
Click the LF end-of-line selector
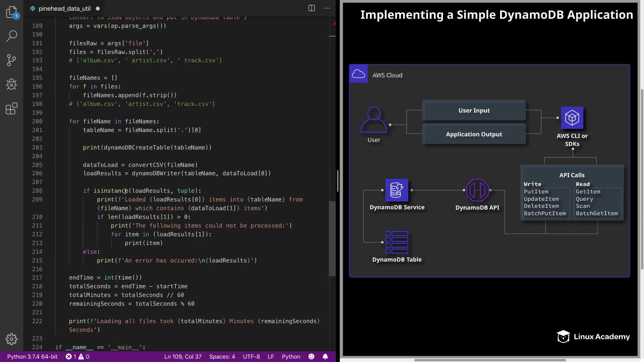271,357
